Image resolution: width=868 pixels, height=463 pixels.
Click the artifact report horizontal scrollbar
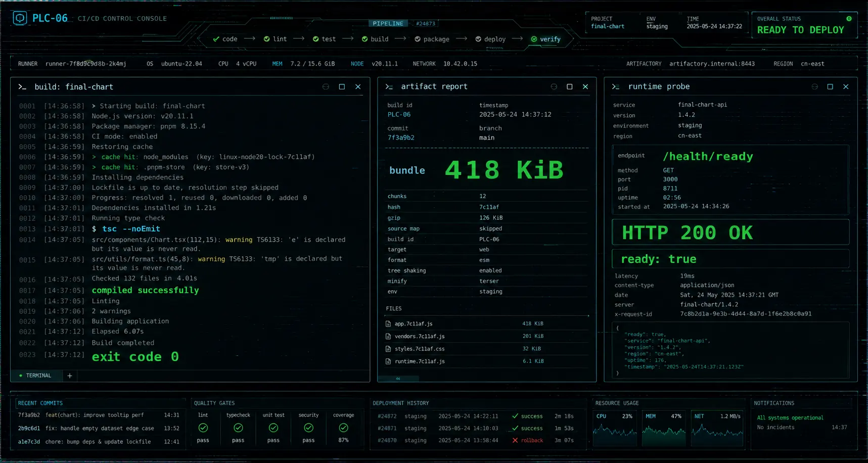398,378
